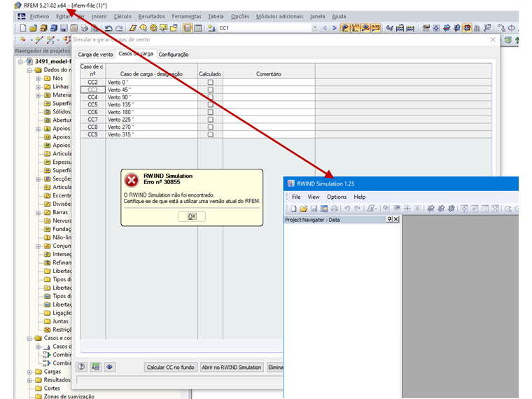
Task: Click Abrir no RWIND Simulation button
Action: (232, 367)
